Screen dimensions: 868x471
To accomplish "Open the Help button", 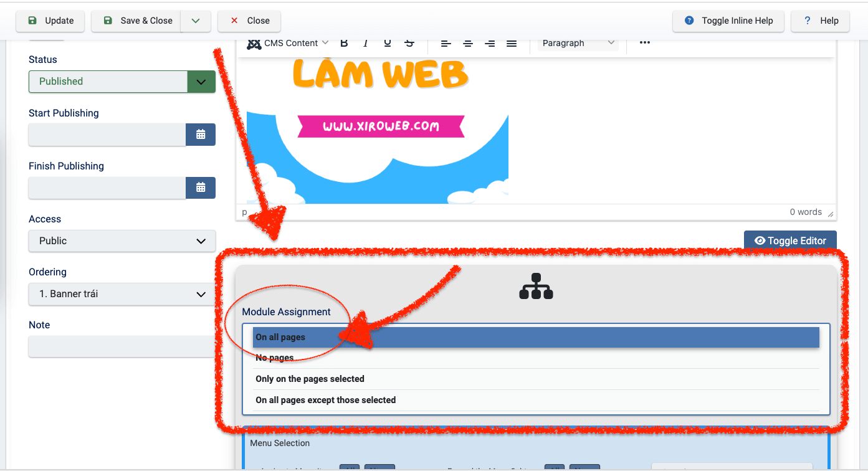I will 821,21.
